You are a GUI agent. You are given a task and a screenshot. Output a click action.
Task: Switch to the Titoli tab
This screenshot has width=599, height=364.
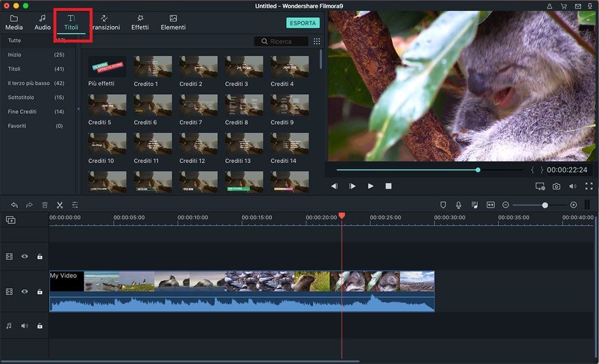(x=71, y=22)
